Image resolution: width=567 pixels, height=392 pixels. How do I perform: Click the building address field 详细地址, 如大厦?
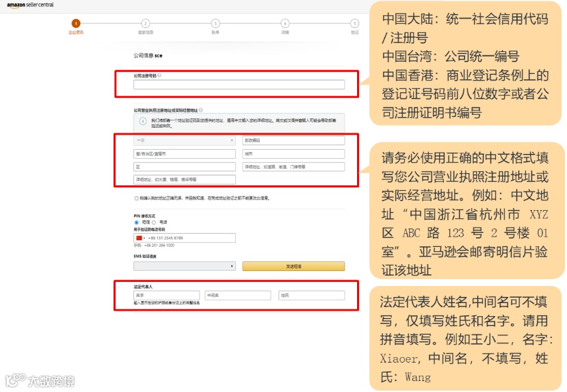[x=185, y=179]
